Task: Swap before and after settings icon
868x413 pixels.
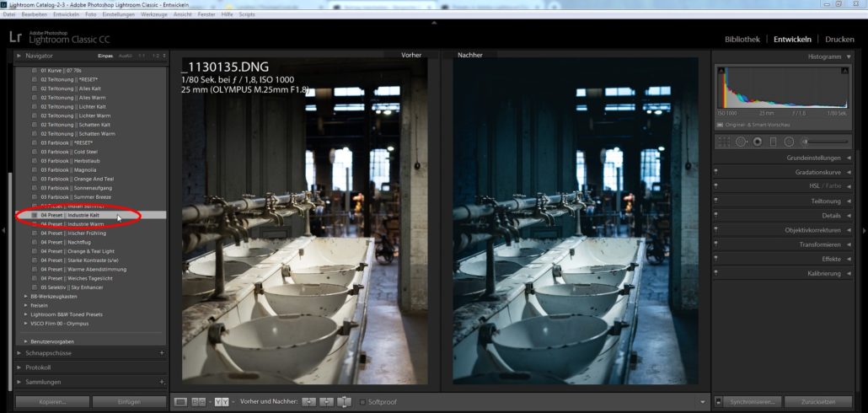Action: (345, 402)
